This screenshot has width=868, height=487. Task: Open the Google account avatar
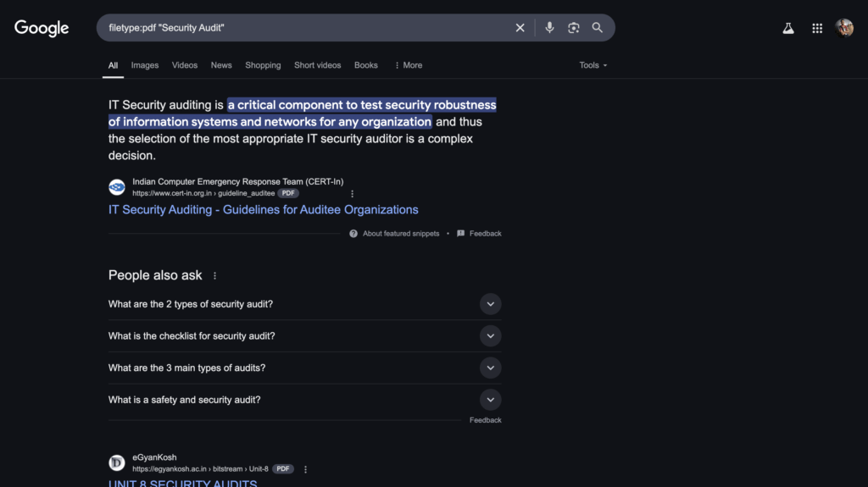tap(844, 28)
